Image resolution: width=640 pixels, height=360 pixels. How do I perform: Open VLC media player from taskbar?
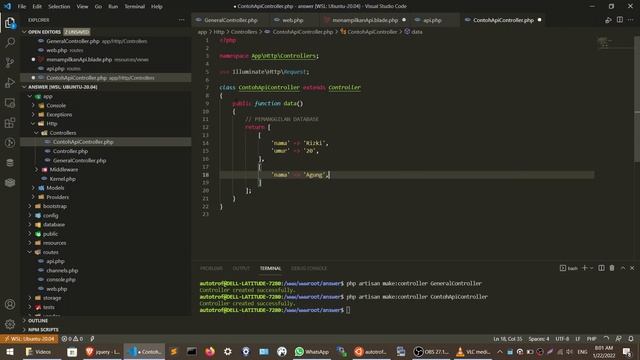click(x=473, y=351)
